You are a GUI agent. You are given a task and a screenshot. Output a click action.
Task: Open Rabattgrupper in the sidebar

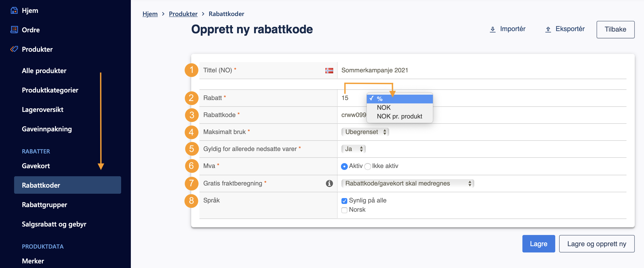44,205
